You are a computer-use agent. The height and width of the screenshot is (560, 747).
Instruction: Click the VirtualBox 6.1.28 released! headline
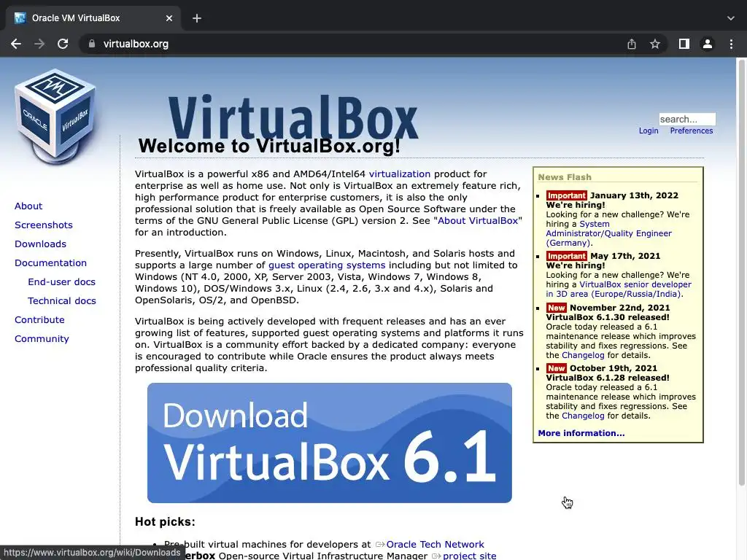(x=608, y=378)
